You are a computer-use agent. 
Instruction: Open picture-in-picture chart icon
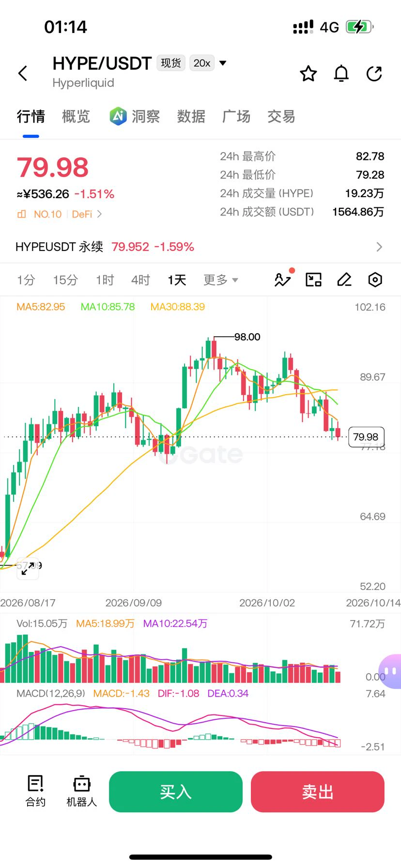pyautogui.click(x=313, y=279)
